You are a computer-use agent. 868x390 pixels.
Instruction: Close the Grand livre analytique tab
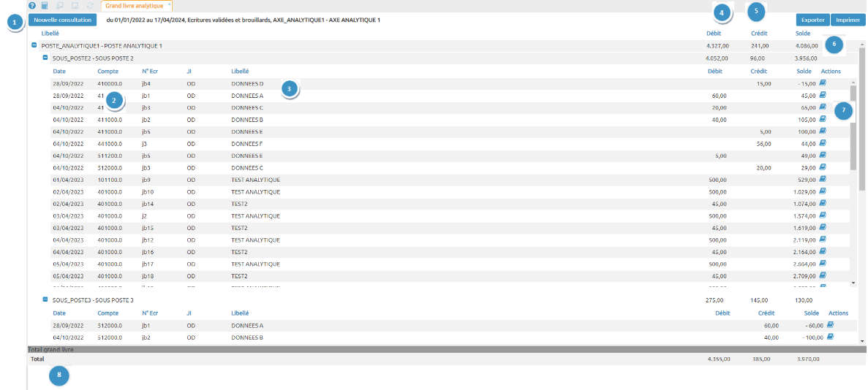pos(170,4)
